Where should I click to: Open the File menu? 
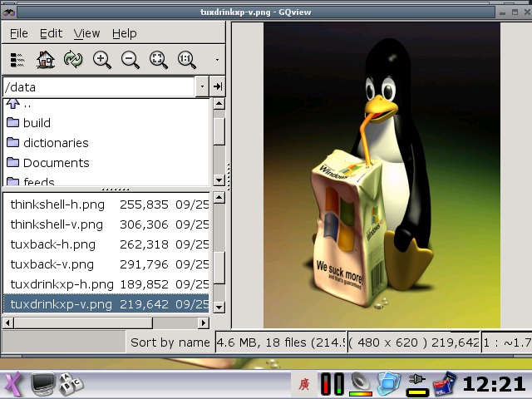pyautogui.click(x=18, y=33)
